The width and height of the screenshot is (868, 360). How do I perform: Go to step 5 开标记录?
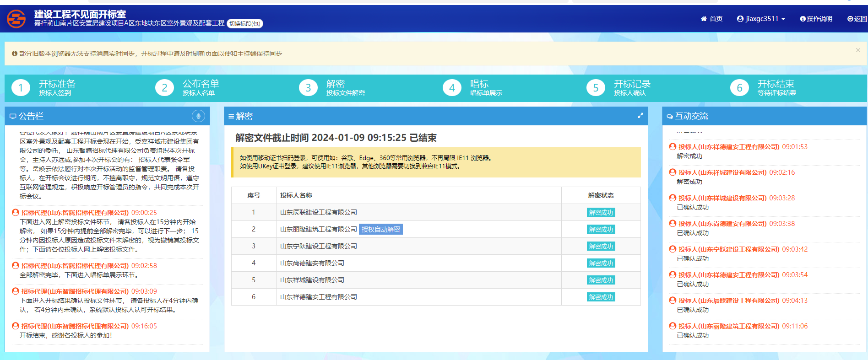click(x=618, y=88)
